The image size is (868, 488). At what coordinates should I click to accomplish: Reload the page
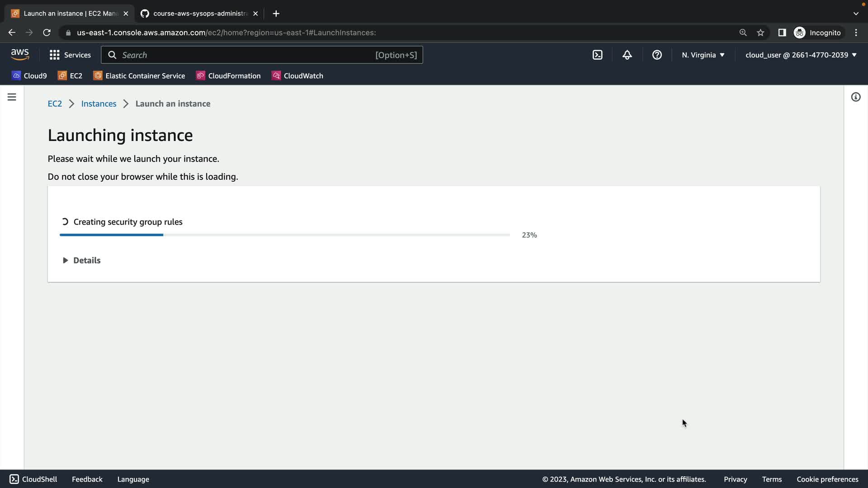[47, 33]
